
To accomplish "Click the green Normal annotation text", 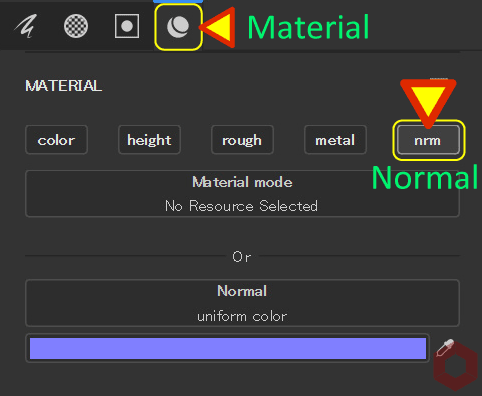I will [425, 178].
